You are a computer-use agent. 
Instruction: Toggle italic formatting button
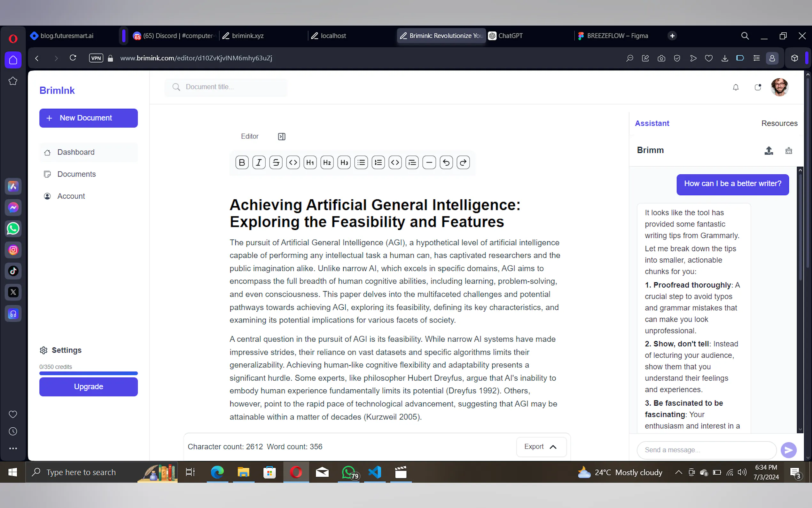click(259, 163)
